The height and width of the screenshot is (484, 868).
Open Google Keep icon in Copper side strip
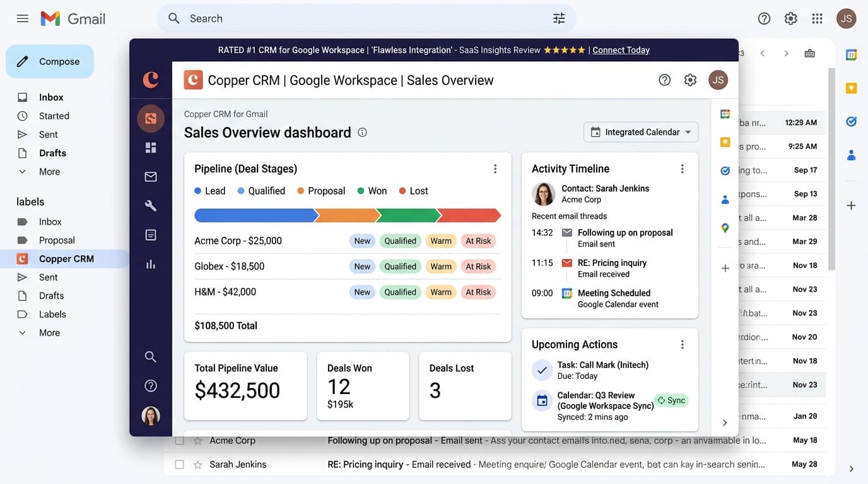pyautogui.click(x=725, y=142)
